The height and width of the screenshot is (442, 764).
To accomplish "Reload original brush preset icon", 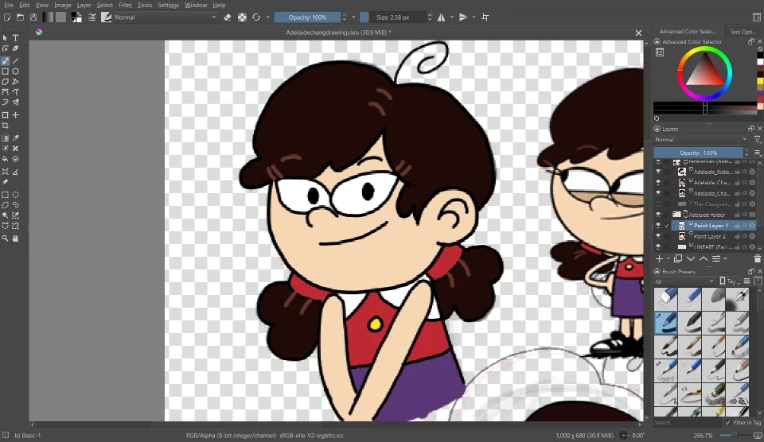I will click(256, 17).
